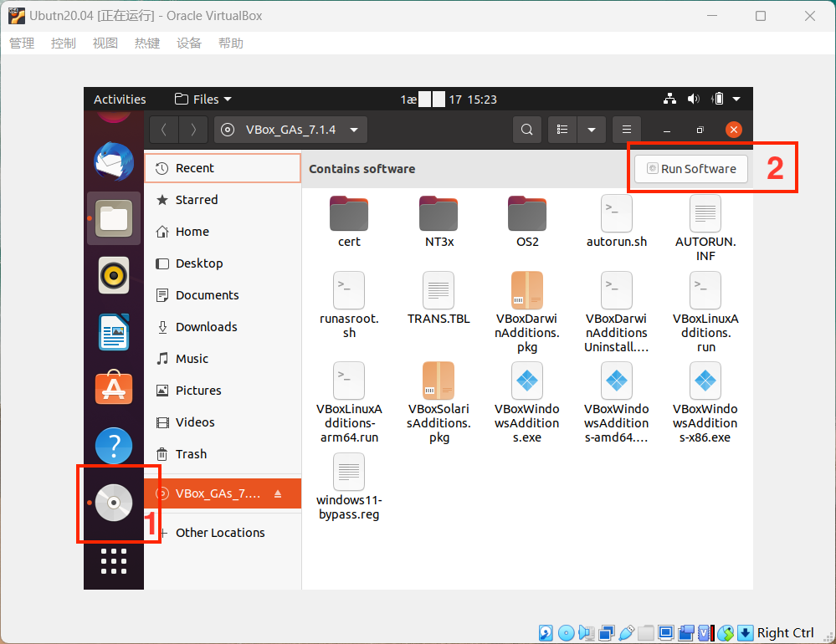This screenshot has width=836, height=644.
Task: Open Pictures in the sidebar
Action: pyautogui.click(x=223, y=391)
